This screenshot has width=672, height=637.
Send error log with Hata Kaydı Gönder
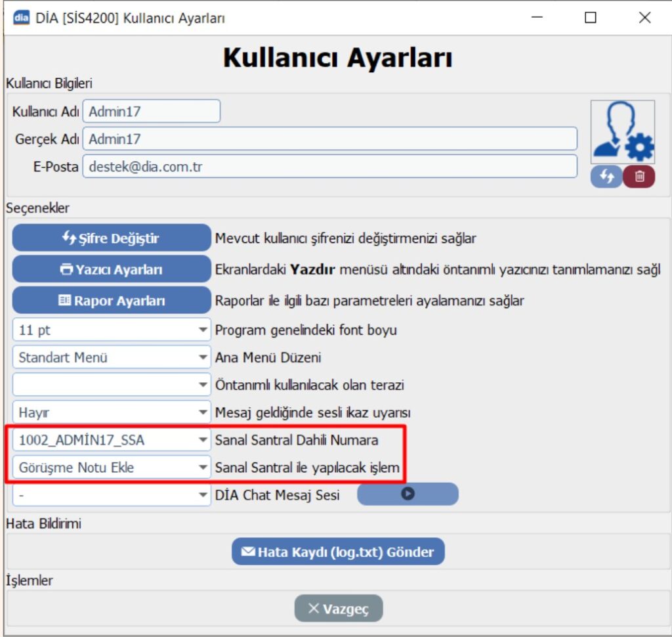338,552
